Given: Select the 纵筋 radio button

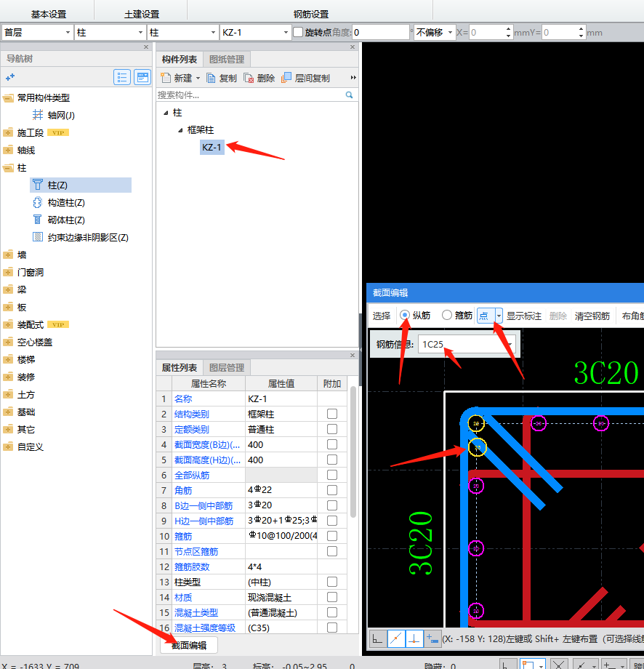Looking at the screenshot, I should tap(405, 316).
